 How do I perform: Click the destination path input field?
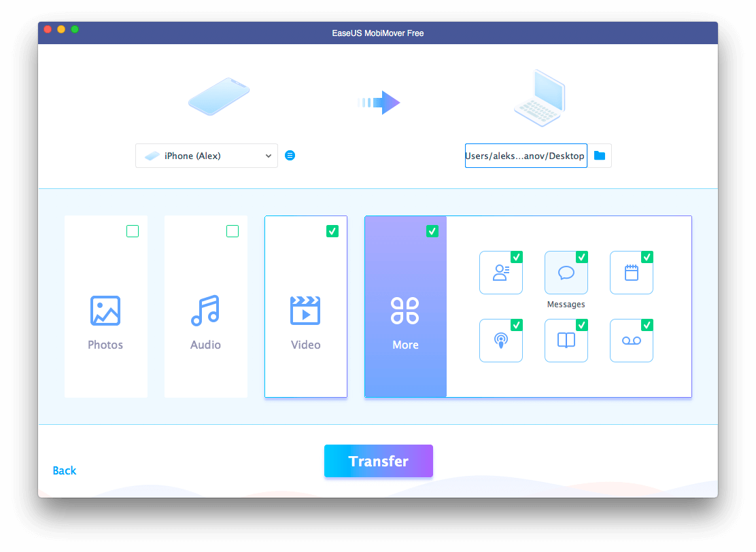tap(526, 156)
